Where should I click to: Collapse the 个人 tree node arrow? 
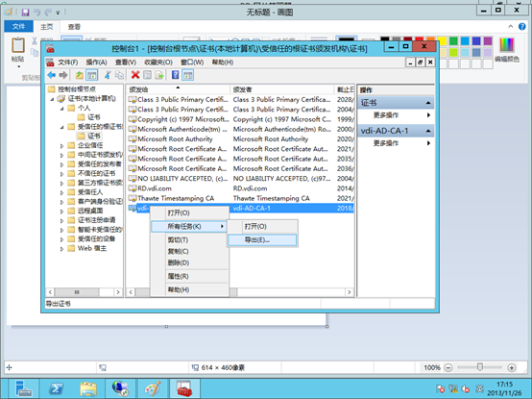click(x=62, y=109)
